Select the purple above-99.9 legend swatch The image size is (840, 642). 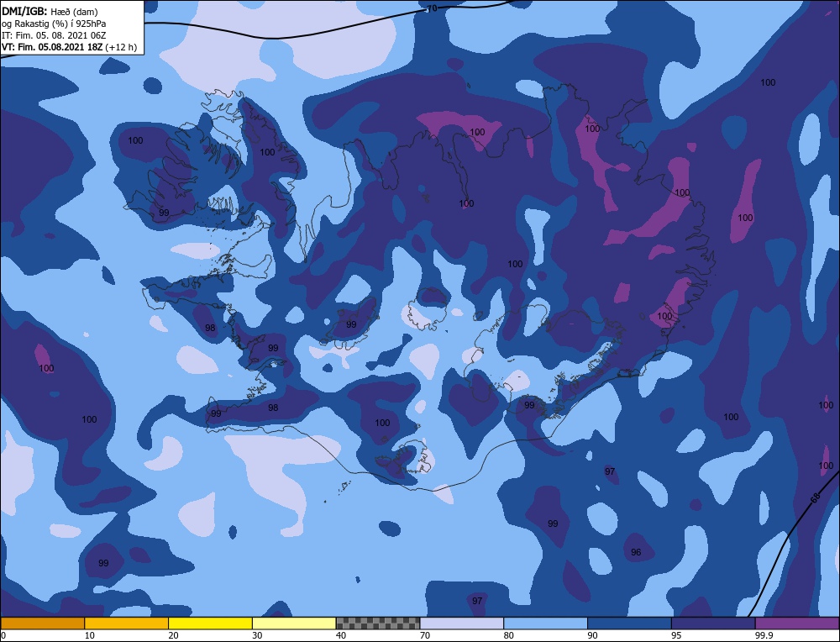click(797, 623)
